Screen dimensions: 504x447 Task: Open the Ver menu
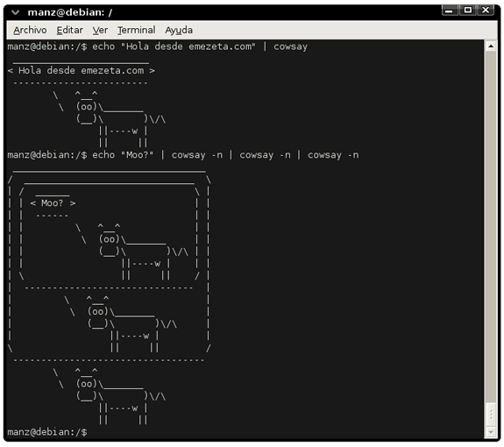click(x=100, y=30)
